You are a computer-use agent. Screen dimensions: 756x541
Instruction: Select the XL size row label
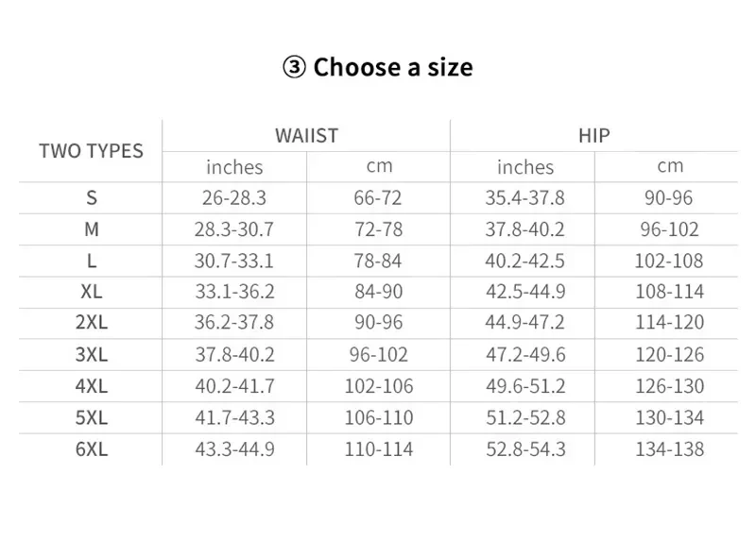coord(92,292)
